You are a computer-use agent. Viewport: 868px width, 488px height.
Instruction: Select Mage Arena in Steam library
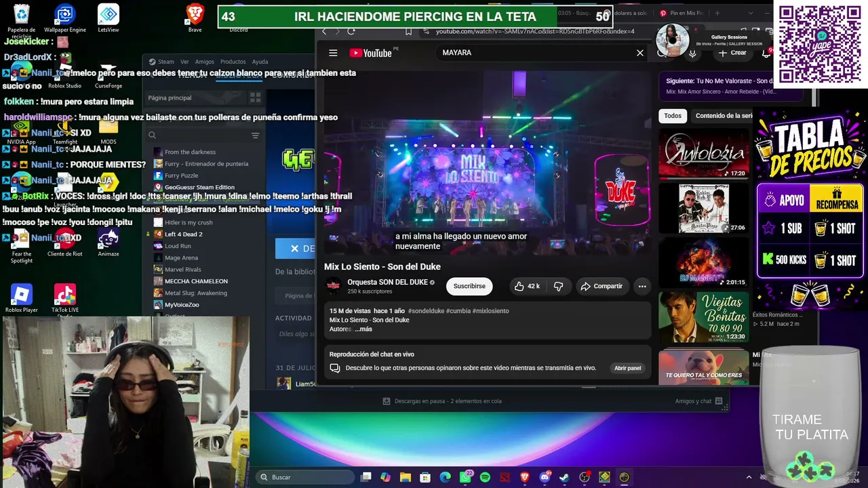point(181,258)
